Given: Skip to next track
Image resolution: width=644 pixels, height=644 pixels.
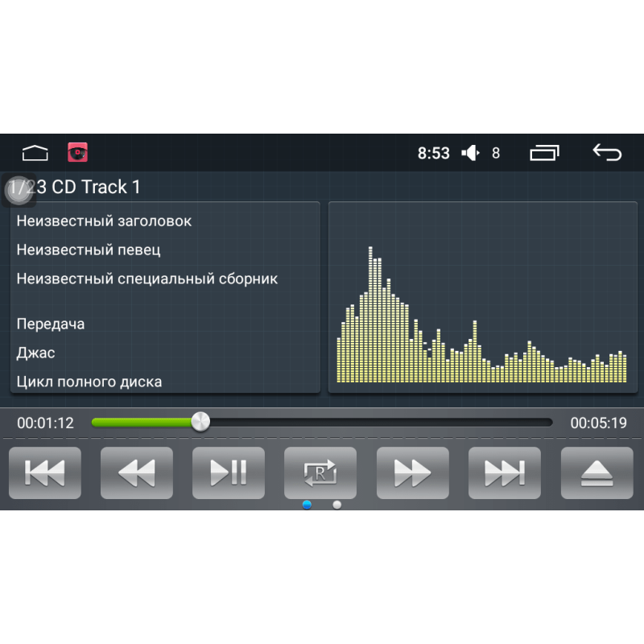Looking at the screenshot, I should click(505, 473).
